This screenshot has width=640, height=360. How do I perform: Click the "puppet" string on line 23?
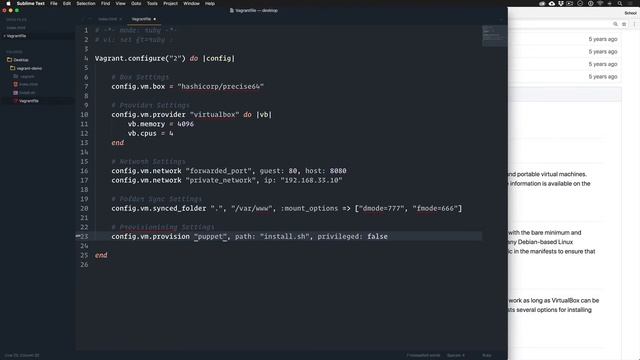point(210,237)
